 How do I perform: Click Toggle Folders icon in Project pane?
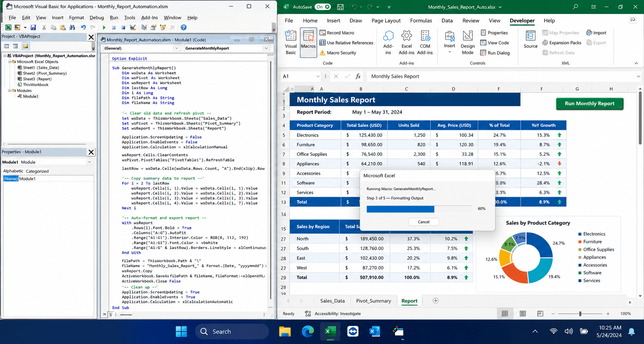26,46
